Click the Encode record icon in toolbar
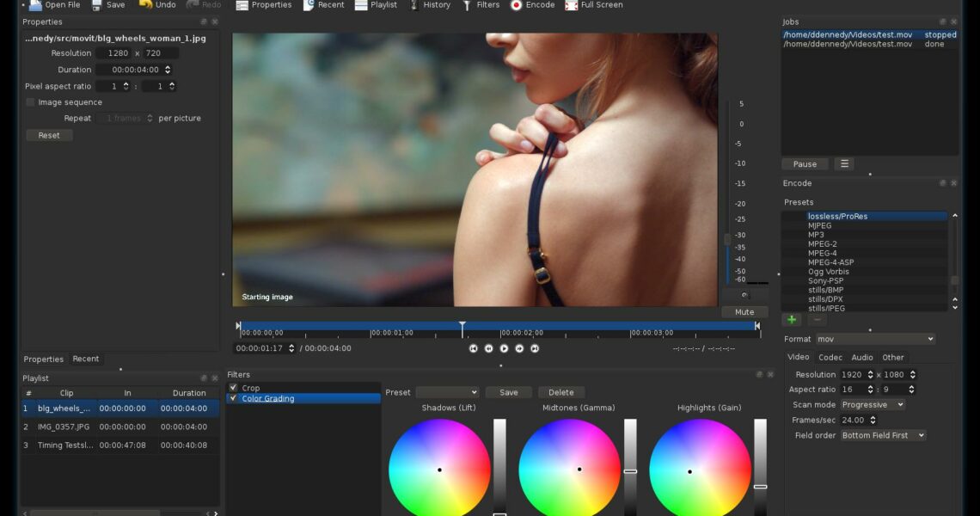Screen dimensions: 980x516 pyautogui.click(x=517, y=5)
